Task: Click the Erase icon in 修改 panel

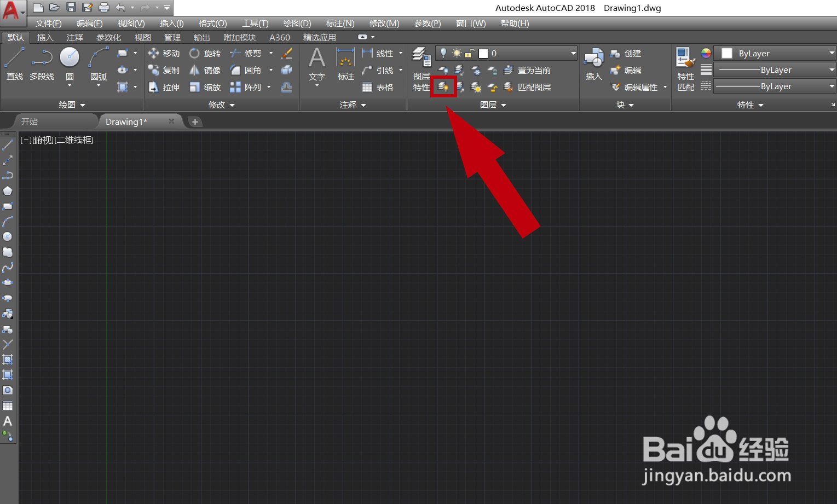Action: [x=286, y=53]
